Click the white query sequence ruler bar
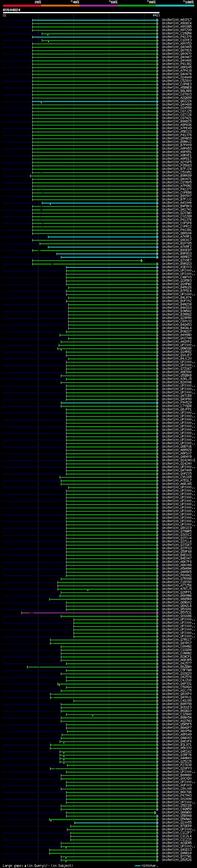197x868 pixels. click(81, 12)
